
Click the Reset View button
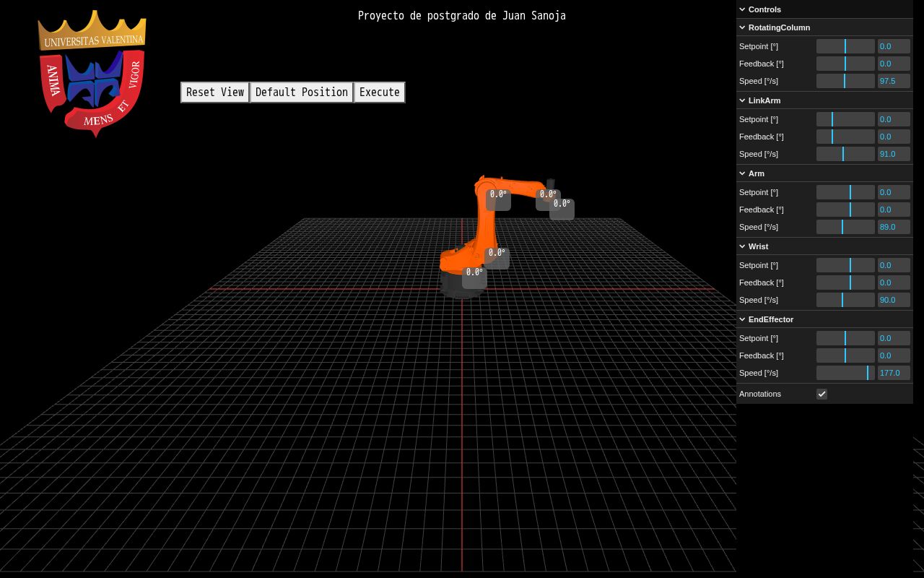coord(215,92)
